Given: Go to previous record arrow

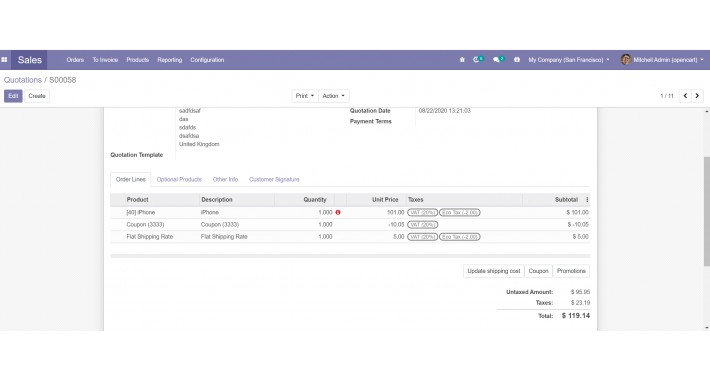Looking at the screenshot, I should (685, 96).
